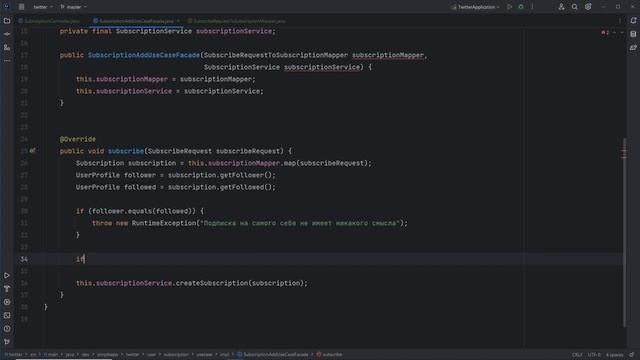Jump to next highlighted error arrow
Image resolution: width=640 pixels, height=360 pixels.
pos(622,32)
